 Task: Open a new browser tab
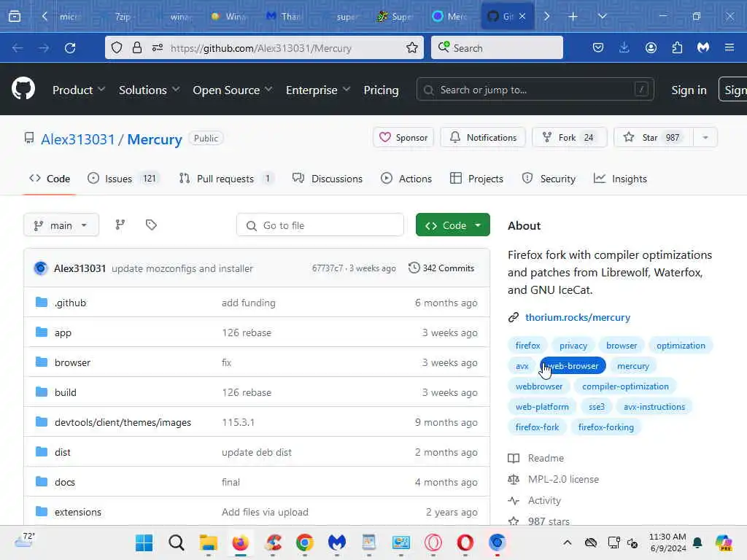point(573,16)
